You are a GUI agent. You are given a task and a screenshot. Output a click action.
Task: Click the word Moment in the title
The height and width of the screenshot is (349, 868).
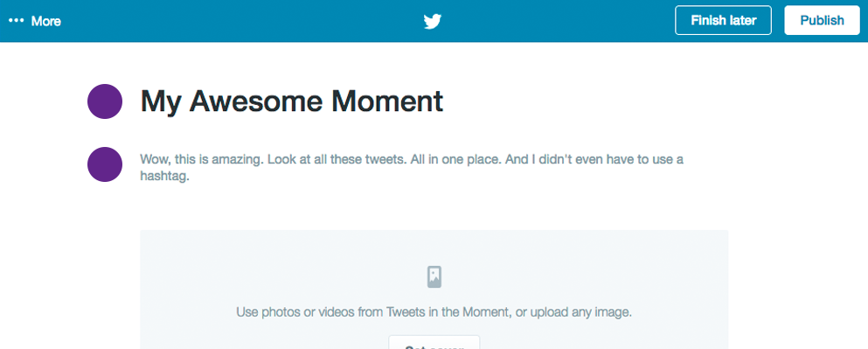pyautogui.click(x=387, y=101)
